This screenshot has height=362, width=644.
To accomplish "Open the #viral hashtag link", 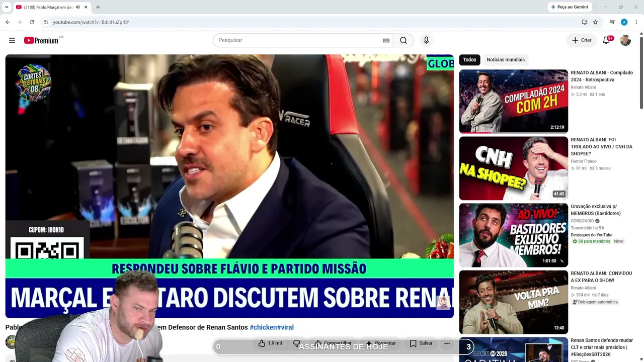I will pyautogui.click(x=285, y=327).
